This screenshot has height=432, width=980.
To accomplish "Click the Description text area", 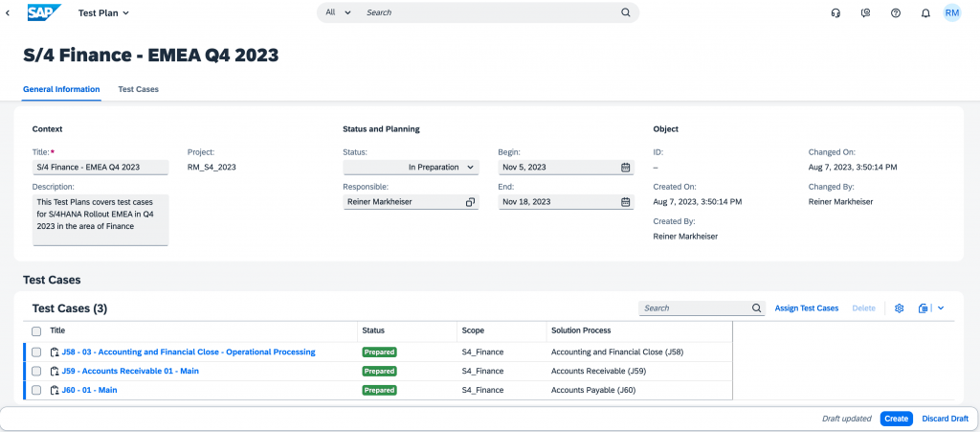I will click(x=100, y=219).
